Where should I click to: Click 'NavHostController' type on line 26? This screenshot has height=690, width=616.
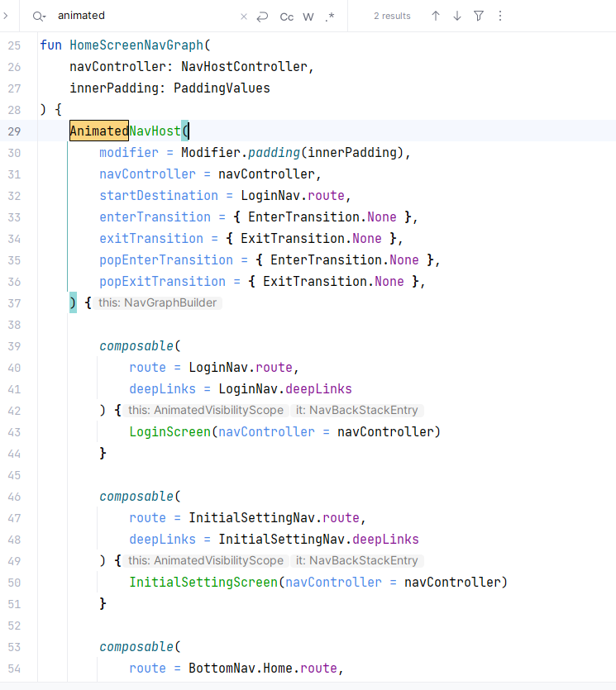[x=245, y=66]
